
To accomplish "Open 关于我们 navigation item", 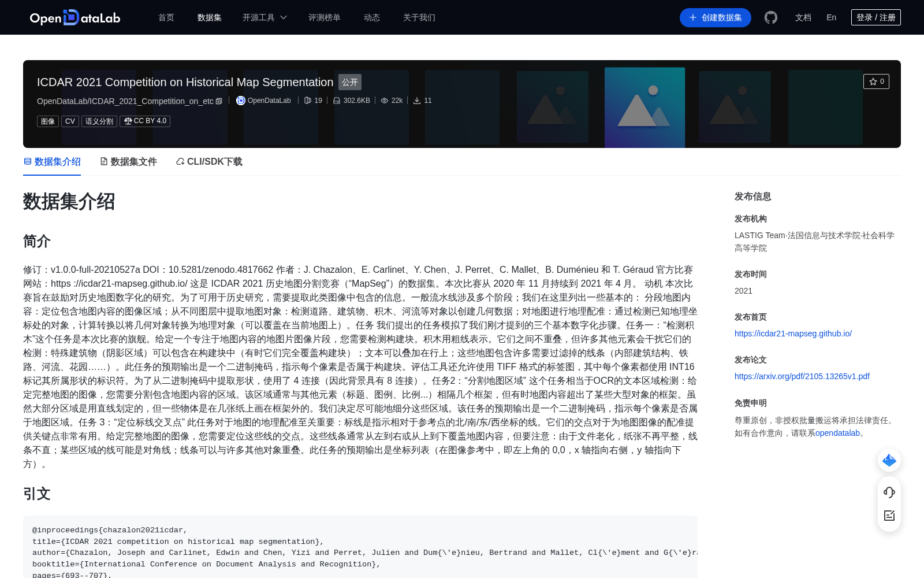I will pos(419,17).
